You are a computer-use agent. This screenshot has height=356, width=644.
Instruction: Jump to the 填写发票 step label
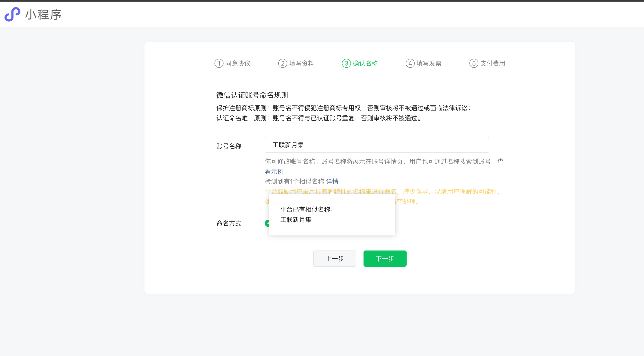tap(429, 63)
